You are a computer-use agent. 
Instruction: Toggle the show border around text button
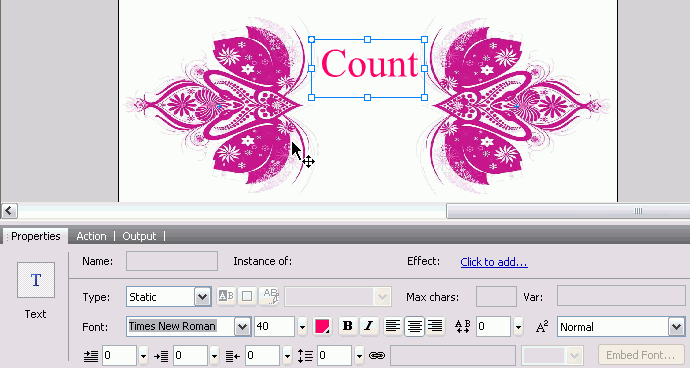247,296
